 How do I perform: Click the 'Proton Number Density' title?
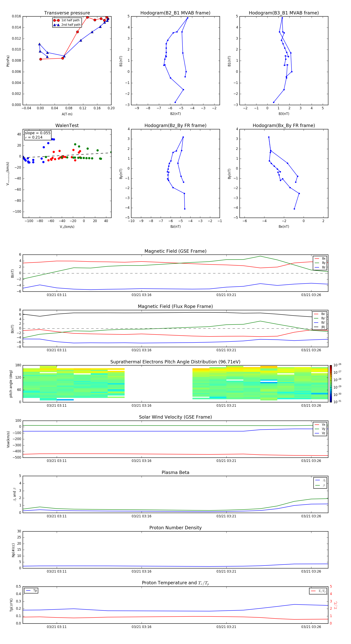175,528
